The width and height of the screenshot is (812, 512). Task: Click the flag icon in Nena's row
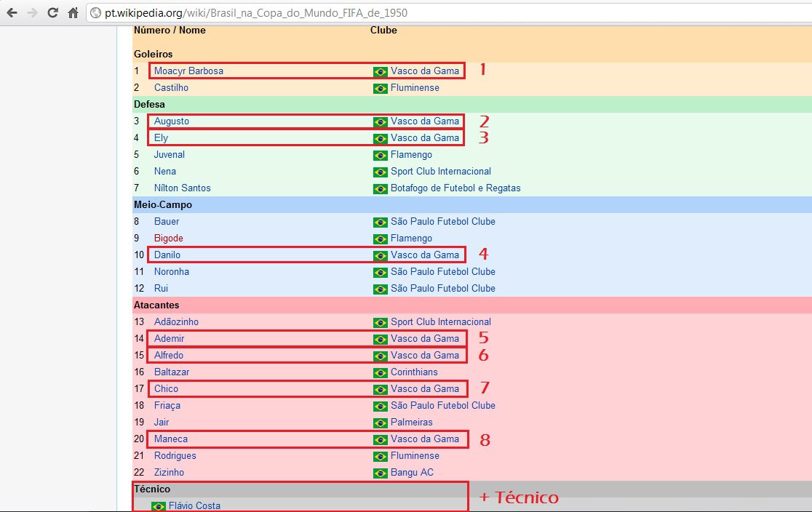click(x=380, y=172)
